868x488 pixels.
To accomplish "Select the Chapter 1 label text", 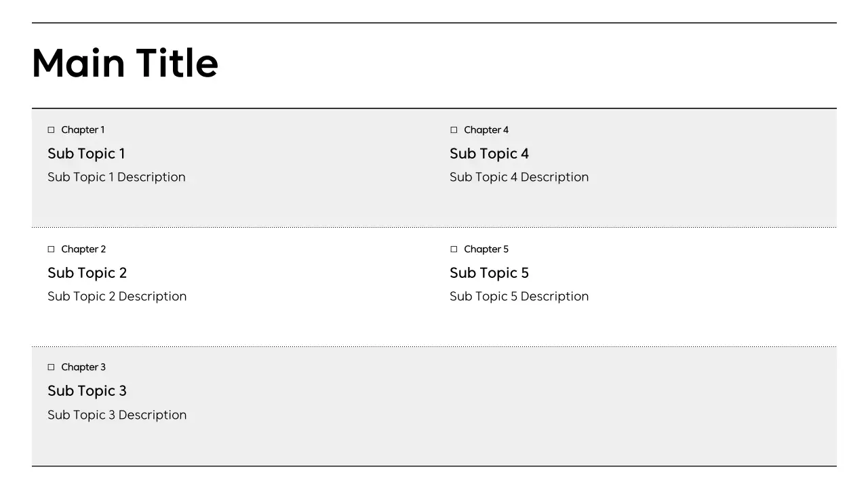I will pos(83,130).
